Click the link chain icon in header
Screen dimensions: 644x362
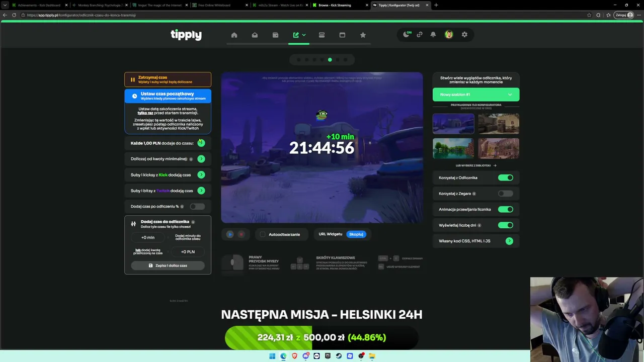[x=420, y=35]
